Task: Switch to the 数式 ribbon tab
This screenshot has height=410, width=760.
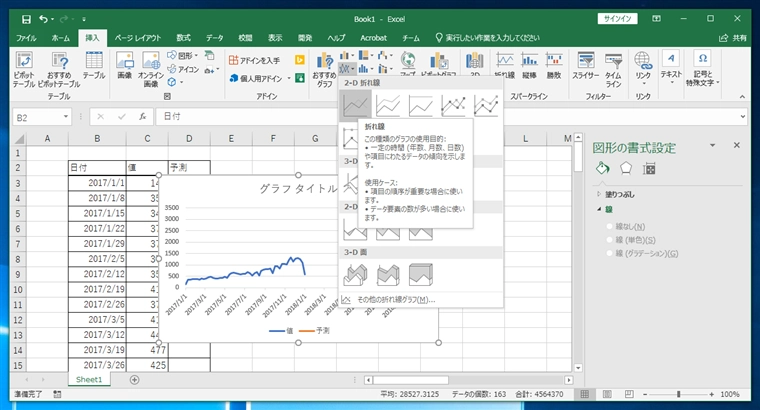Action: (183, 37)
